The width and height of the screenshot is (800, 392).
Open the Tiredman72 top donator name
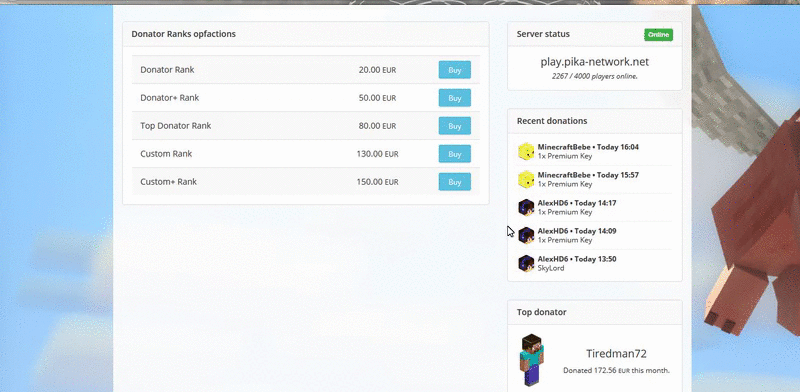click(x=616, y=353)
